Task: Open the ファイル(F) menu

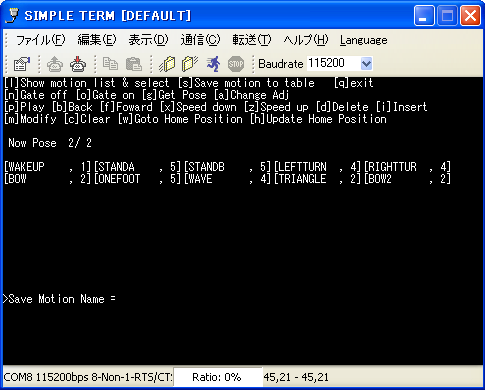Action: coord(40,40)
